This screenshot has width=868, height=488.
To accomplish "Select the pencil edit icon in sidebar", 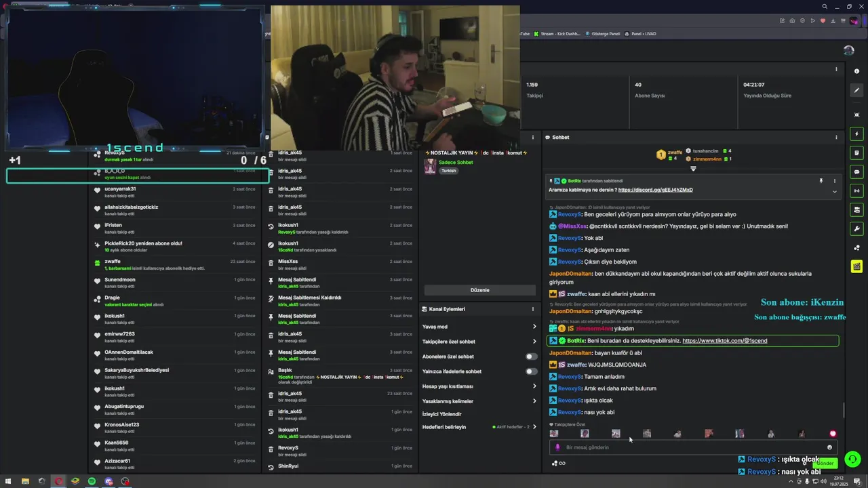I will click(856, 90).
